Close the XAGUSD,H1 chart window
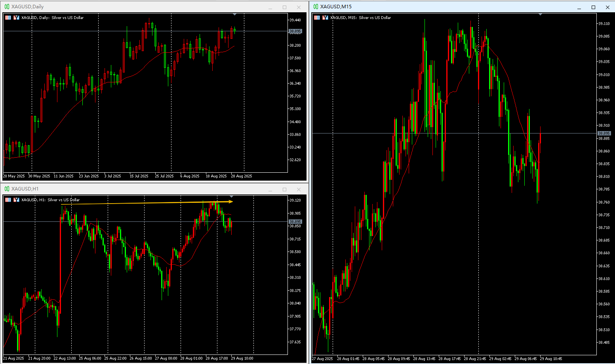This screenshot has height=364, width=615. [x=299, y=189]
